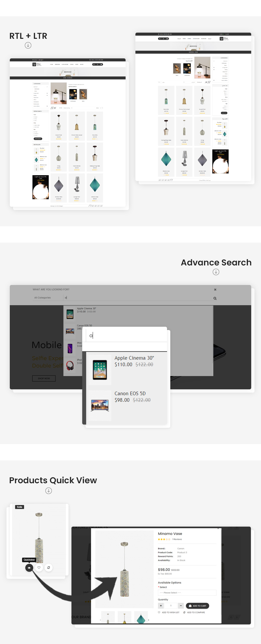Click the enlarged search input field
Image resolution: width=261 pixels, height=644 pixels.
pyautogui.click(x=126, y=336)
